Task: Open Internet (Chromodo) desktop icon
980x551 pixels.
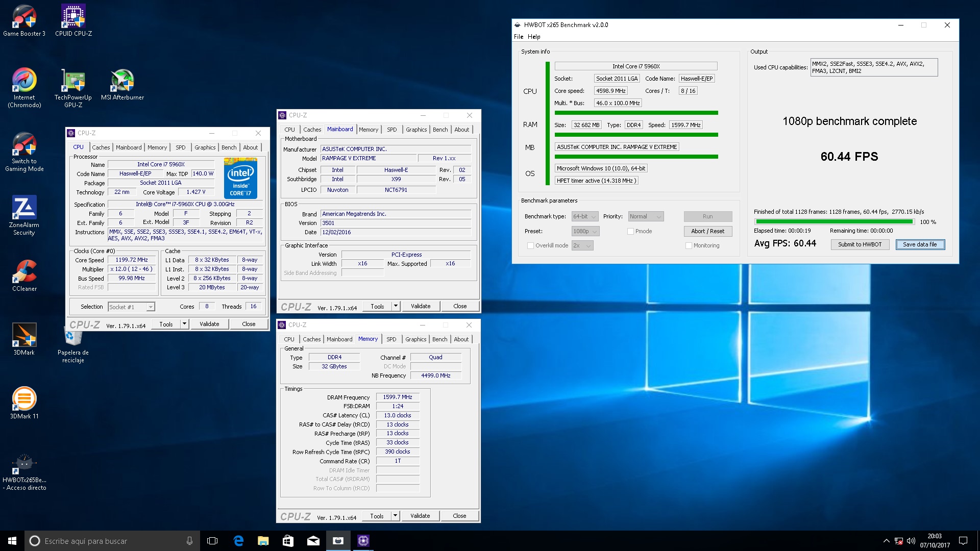Action: point(24,88)
